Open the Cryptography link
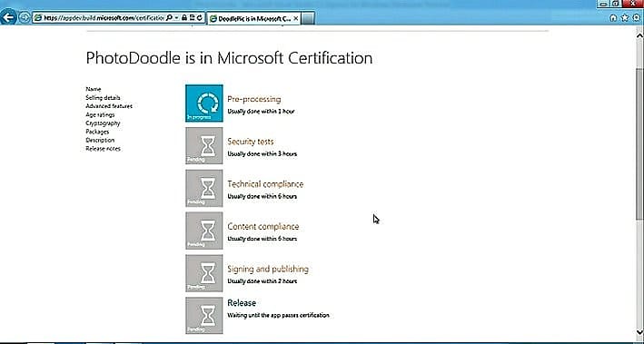The height and width of the screenshot is (344, 644). coord(103,123)
